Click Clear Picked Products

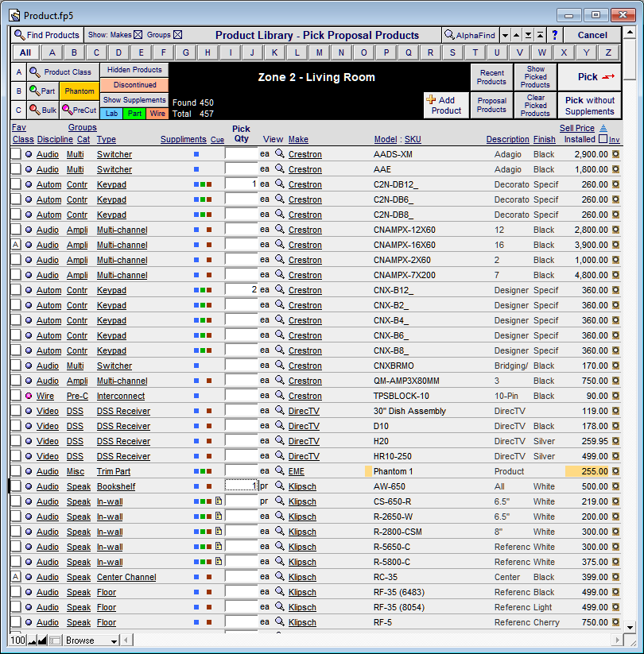click(x=535, y=106)
